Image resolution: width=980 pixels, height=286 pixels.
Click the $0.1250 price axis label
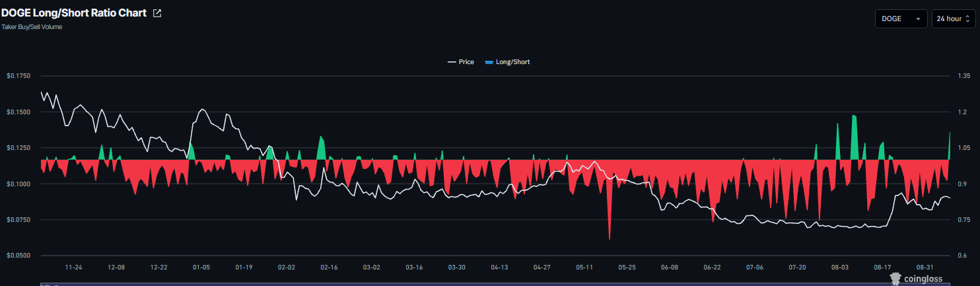(18, 148)
